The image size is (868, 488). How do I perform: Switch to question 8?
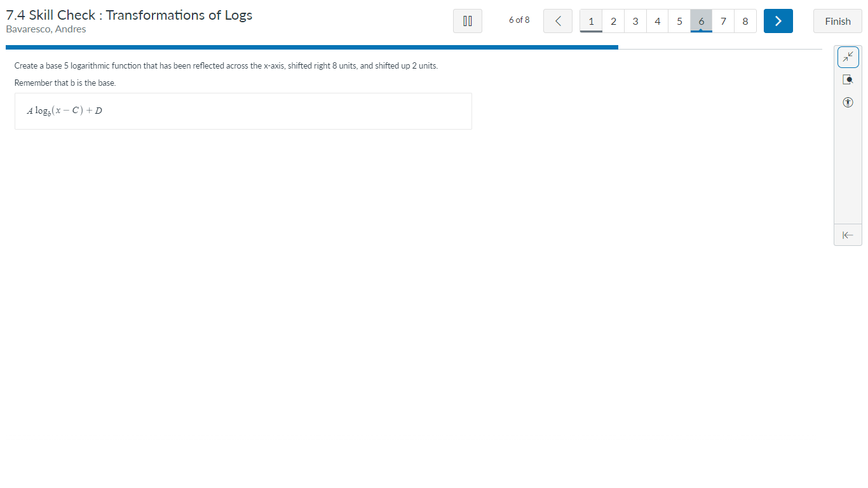(745, 20)
